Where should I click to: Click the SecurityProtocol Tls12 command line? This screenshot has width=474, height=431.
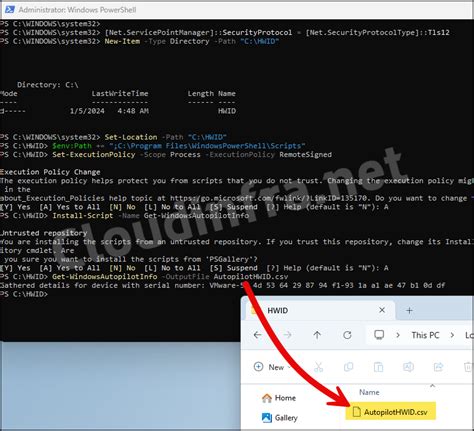click(x=225, y=33)
